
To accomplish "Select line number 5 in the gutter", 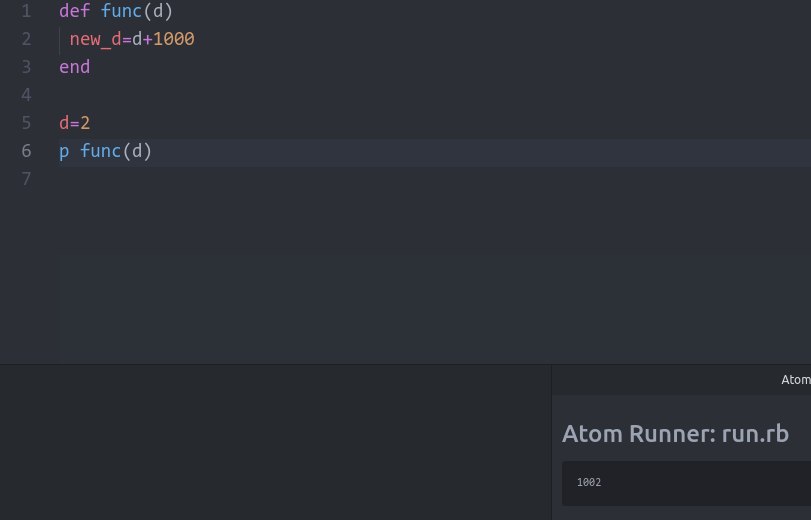I will click(26, 123).
